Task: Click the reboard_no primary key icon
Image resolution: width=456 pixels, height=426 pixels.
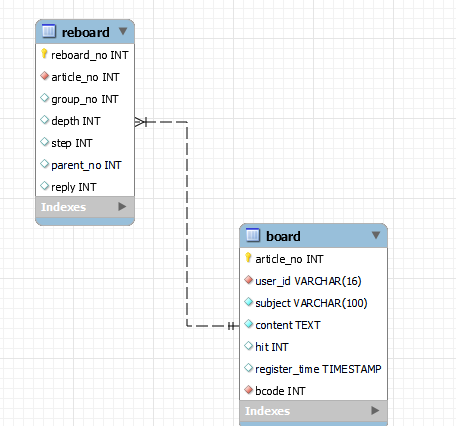Action: click(x=44, y=54)
